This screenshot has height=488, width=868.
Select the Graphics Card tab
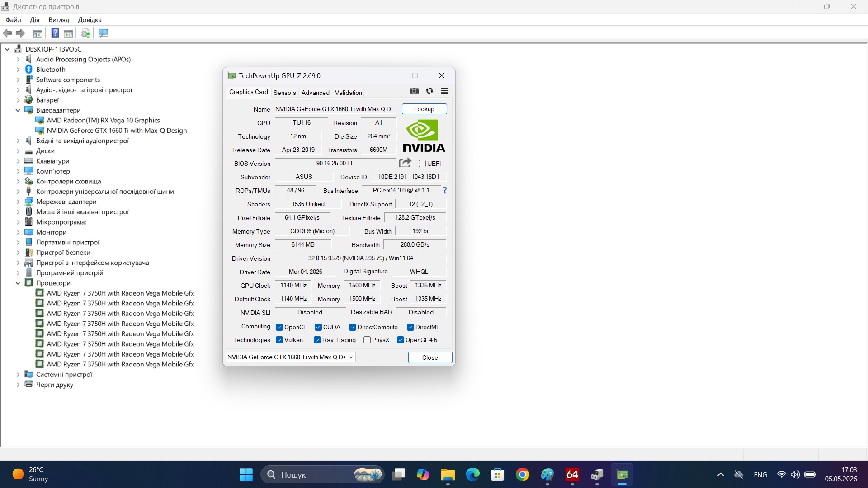[x=248, y=92]
